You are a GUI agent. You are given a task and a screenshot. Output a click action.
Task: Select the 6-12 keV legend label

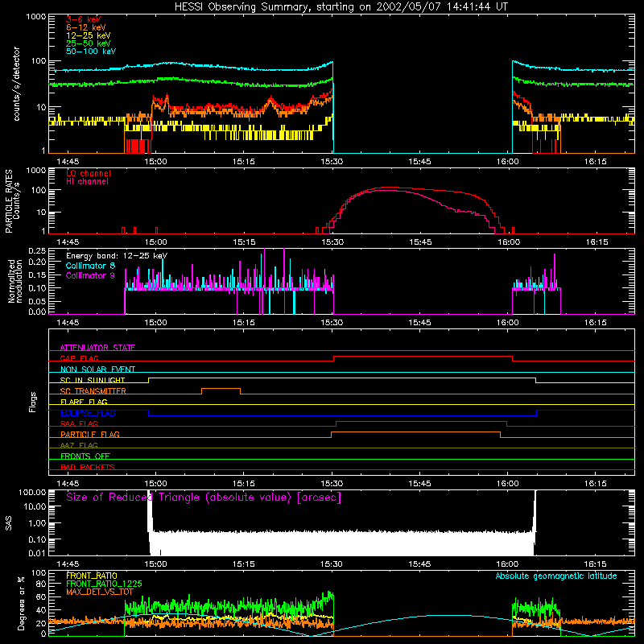pos(86,27)
